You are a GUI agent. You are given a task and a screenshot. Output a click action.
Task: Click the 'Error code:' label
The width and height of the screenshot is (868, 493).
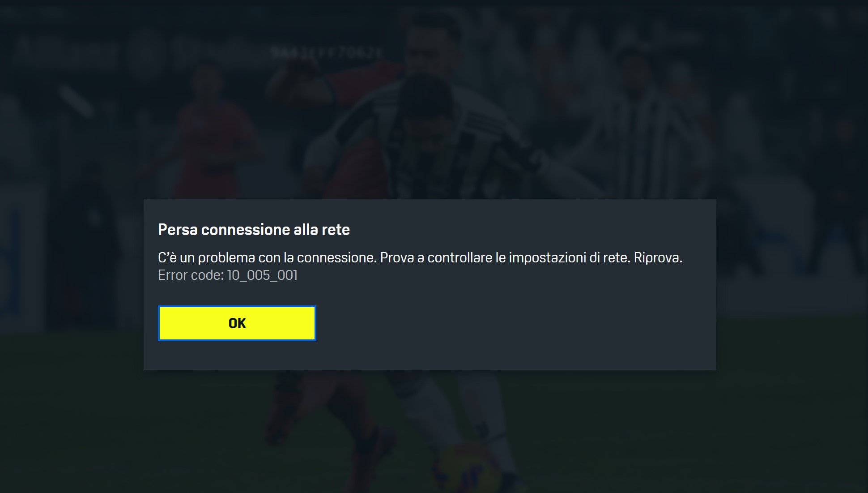[x=191, y=275]
